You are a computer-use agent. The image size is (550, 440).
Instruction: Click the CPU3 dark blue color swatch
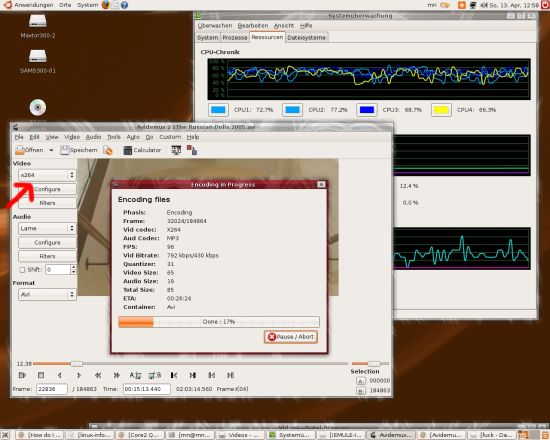(367, 110)
